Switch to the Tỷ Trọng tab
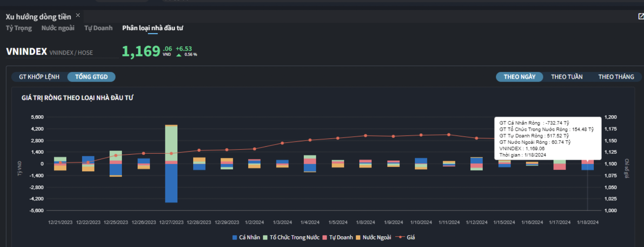This screenshot has height=247, width=644. pyautogui.click(x=19, y=28)
